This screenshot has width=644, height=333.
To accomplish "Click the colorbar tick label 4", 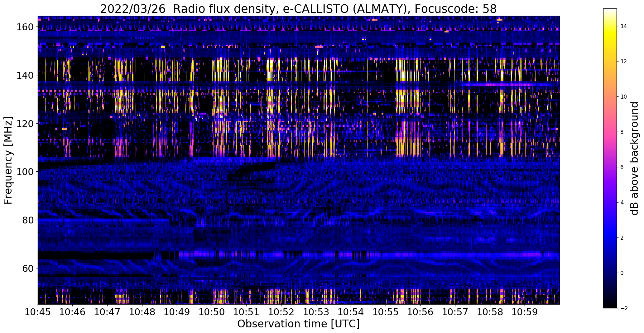I will 622,203.
